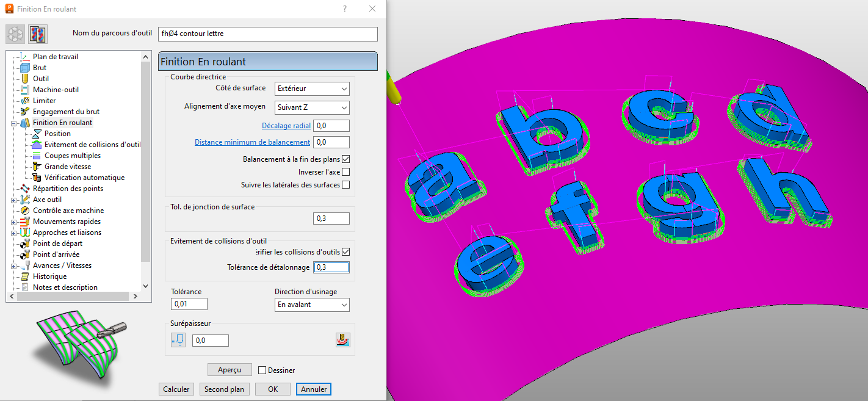The height and width of the screenshot is (401, 868).
Task: Click the toolpath strategy icon at top left
Action: [15, 34]
